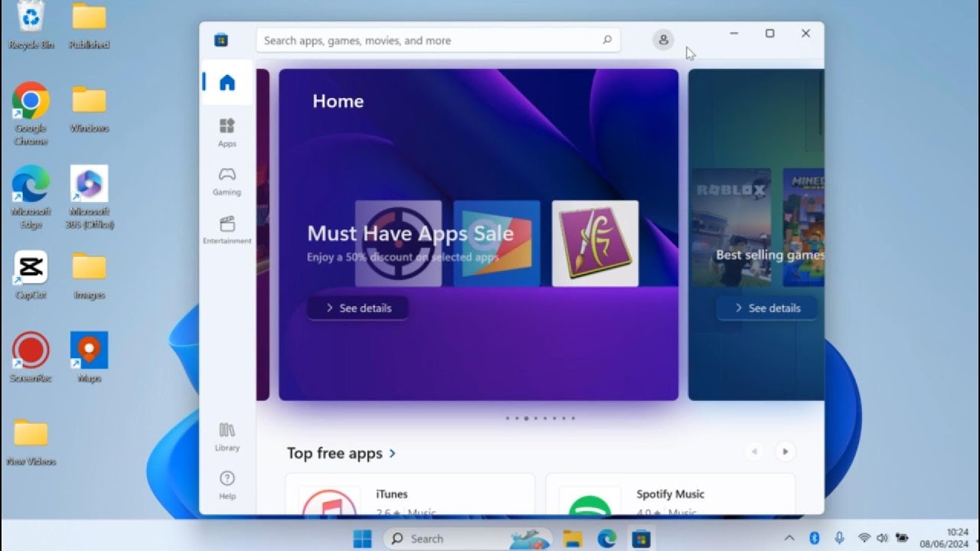The width and height of the screenshot is (980, 551).
Task: Click the taskbar Search box
Action: pyautogui.click(x=465, y=539)
